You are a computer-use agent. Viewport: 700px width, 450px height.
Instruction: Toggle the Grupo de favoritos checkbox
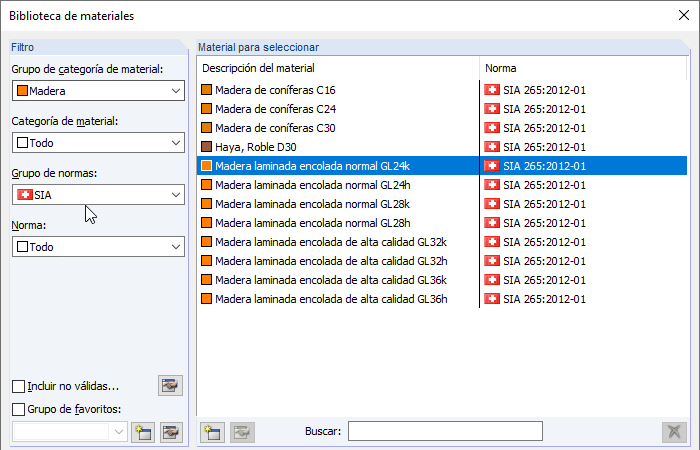19,408
